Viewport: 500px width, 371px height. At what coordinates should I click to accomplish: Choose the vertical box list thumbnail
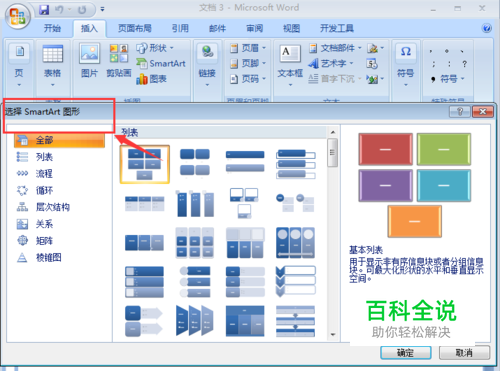[296, 164]
